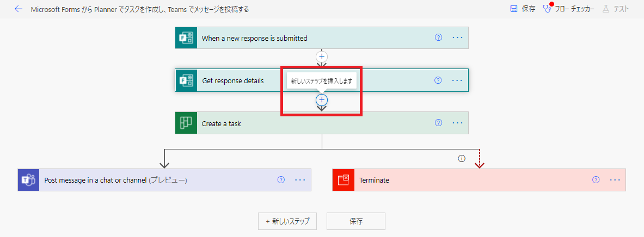
Task: Go back using the left arrow
Action: tap(18, 9)
